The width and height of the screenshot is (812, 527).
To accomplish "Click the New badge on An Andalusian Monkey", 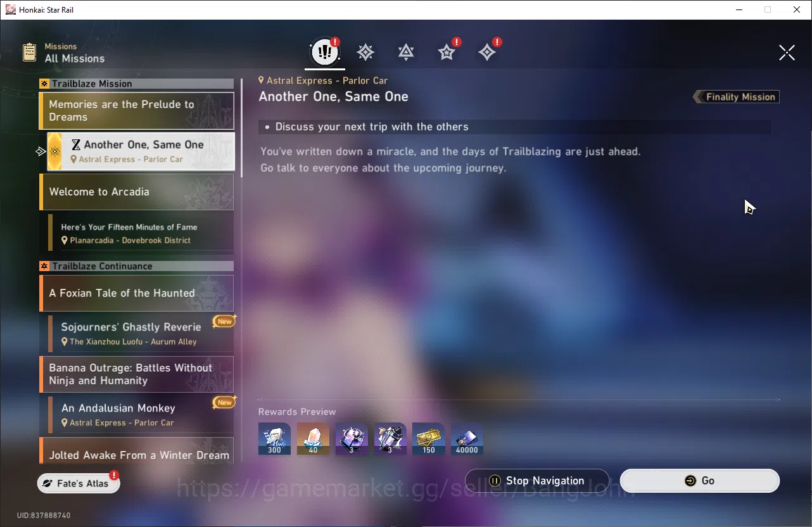I will tap(225, 402).
